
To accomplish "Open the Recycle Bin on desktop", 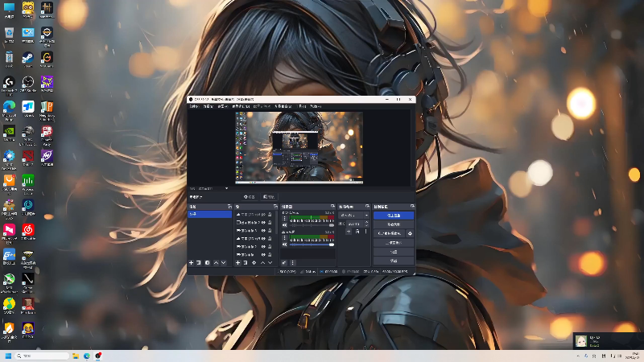I will (9, 35).
